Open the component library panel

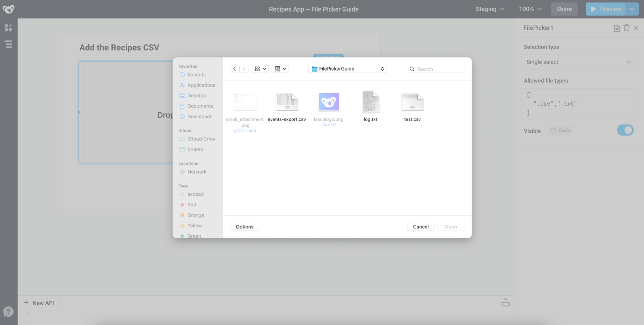point(8,27)
